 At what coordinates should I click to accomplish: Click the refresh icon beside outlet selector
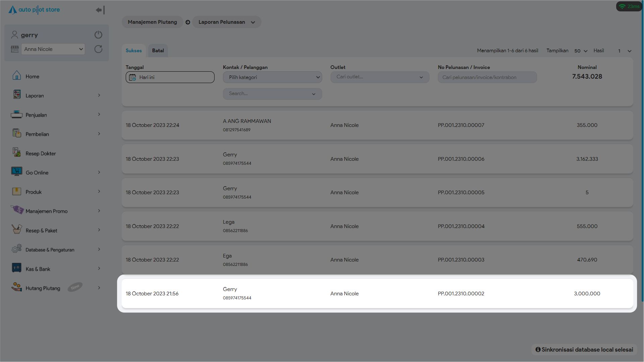pos(98,49)
